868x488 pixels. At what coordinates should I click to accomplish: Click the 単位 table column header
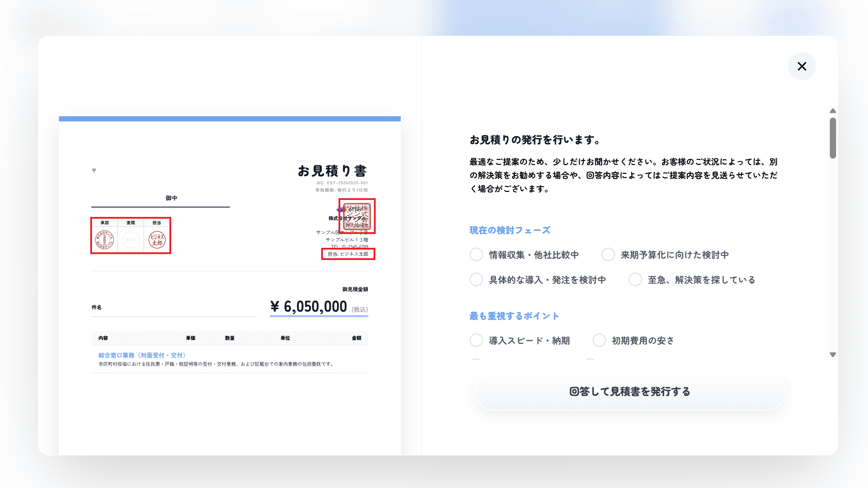pos(285,338)
